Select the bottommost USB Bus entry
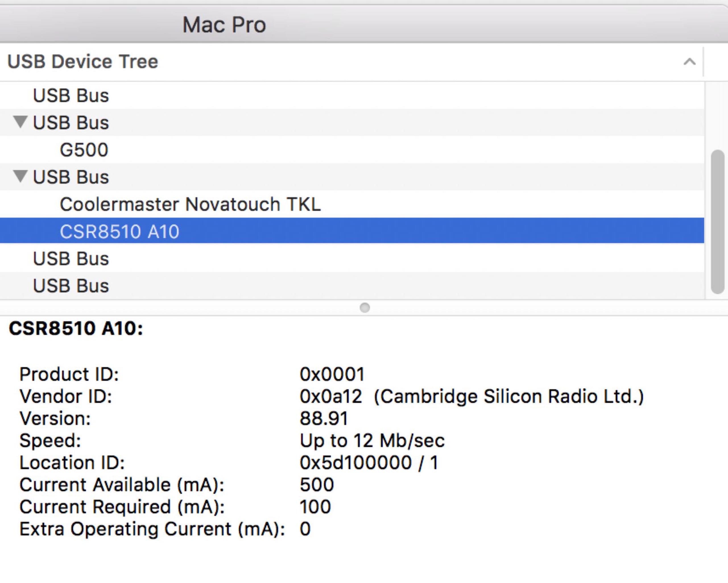 click(71, 286)
